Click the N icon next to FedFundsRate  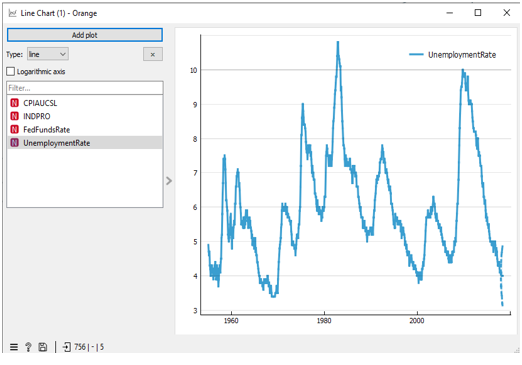[14, 129]
